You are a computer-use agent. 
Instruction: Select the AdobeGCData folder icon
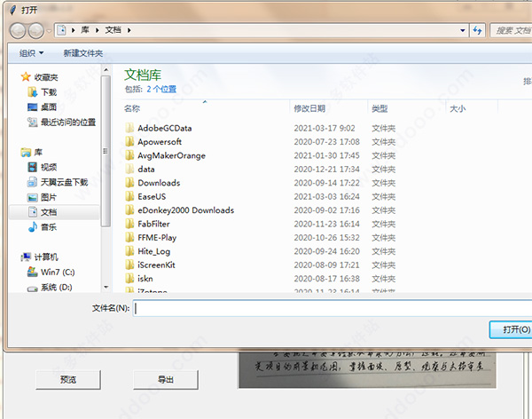pyautogui.click(x=129, y=128)
